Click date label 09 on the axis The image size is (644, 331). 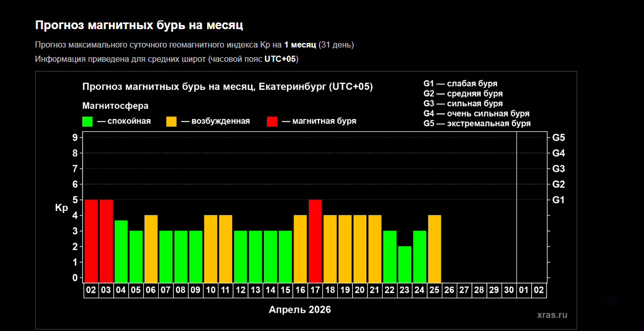pyautogui.click(x=195, y=290)
